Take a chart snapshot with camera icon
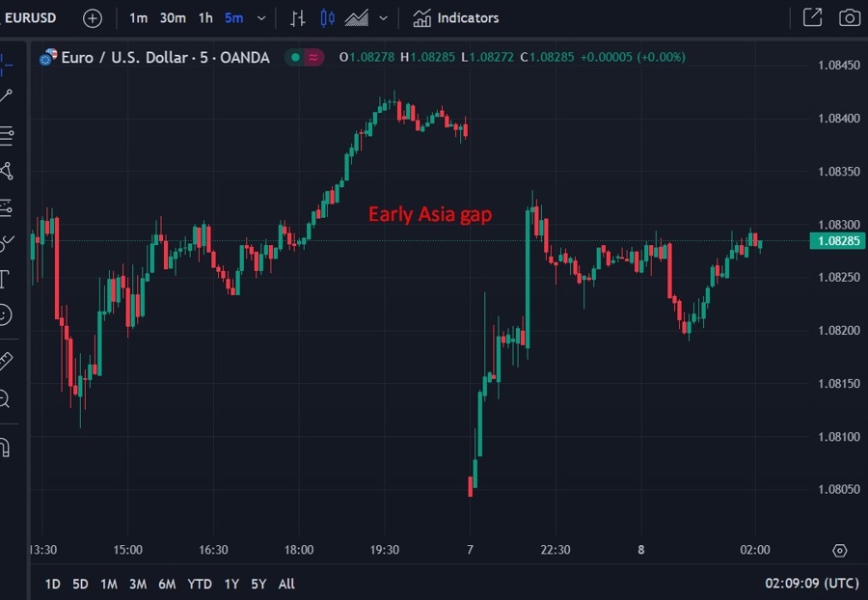 (849, 17)
